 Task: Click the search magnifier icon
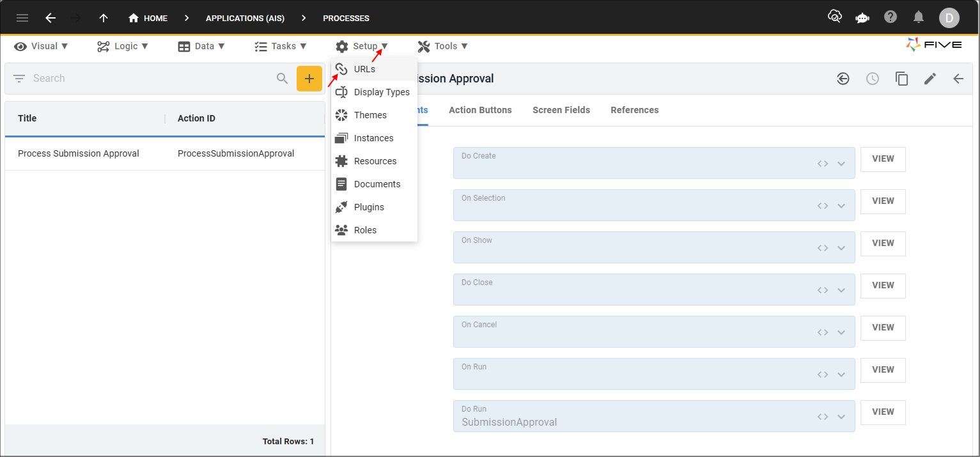point(282,79)
